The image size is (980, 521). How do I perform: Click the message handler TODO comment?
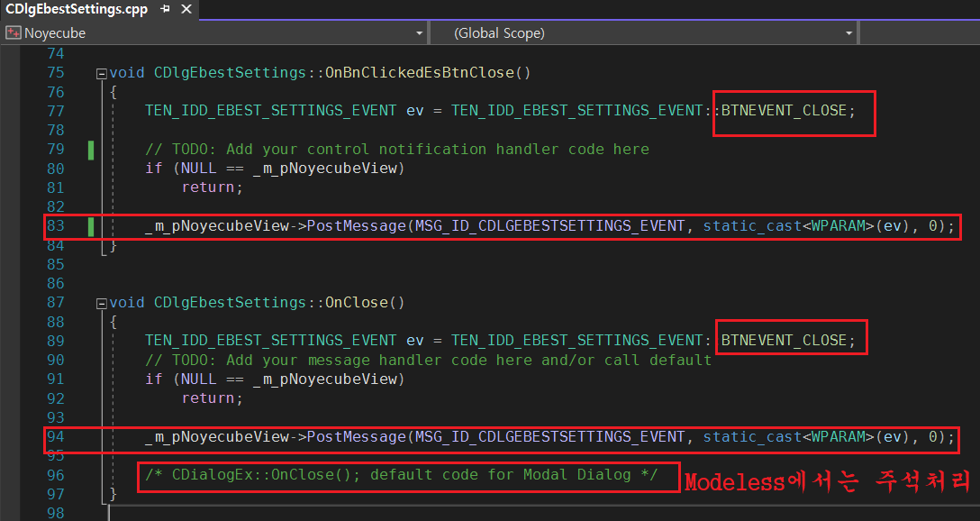[428, 360]
